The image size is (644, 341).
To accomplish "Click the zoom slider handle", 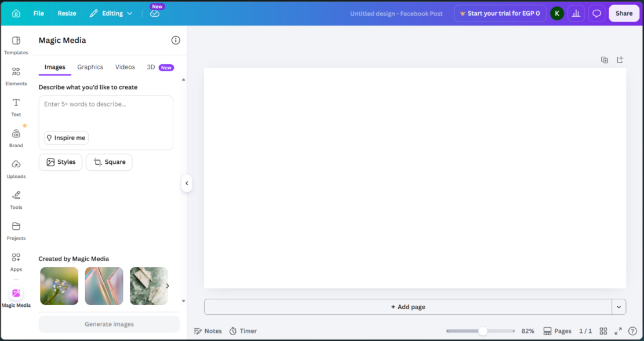I will [483, 331].
